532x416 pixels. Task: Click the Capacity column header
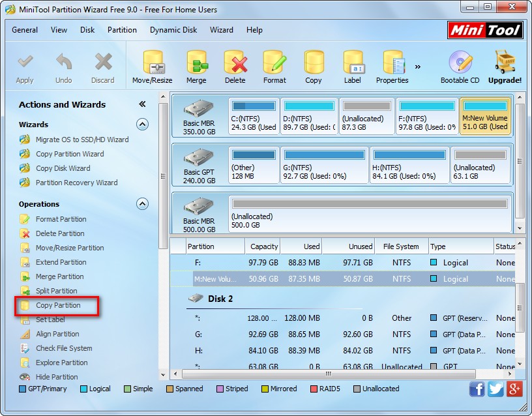(263, 246)
